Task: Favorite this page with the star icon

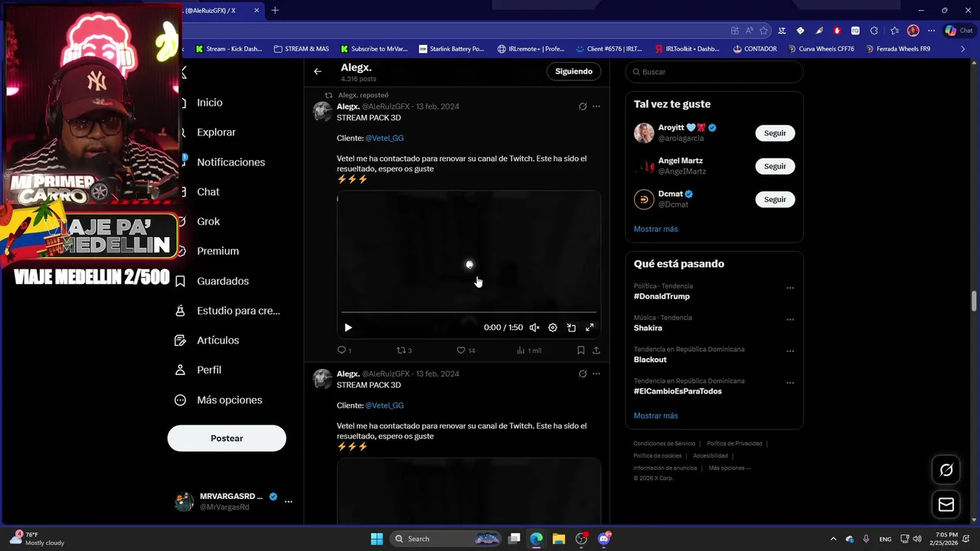Action: coord(763,31)
